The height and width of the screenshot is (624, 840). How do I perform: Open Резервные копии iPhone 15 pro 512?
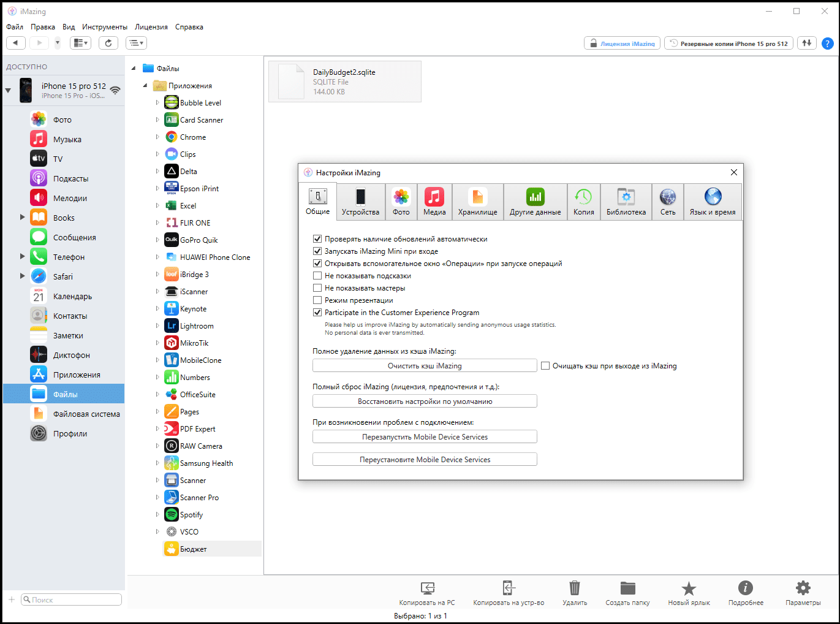coord(729,44)
